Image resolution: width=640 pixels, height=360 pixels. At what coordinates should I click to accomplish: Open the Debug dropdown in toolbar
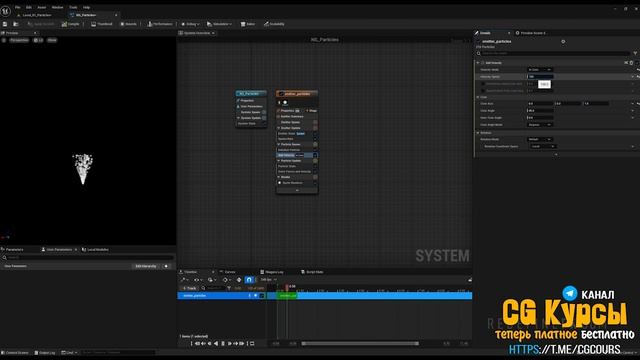190,24
